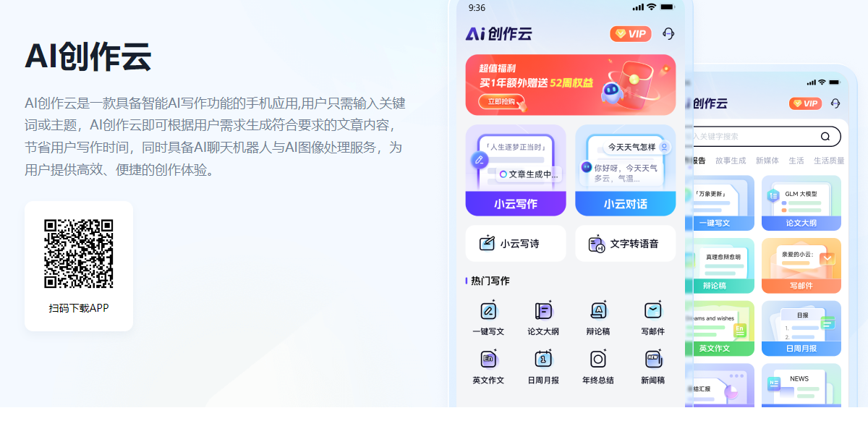Open the 小云写作 card
The image size is (868, 421).
click(516, 170)
